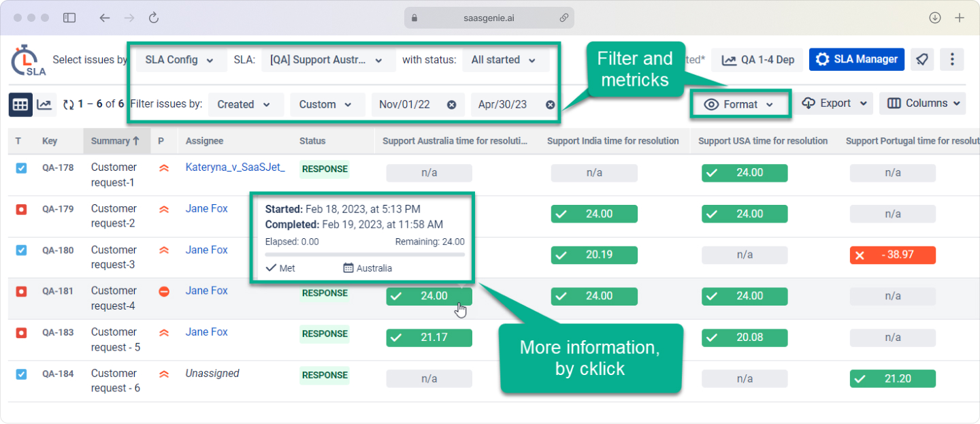Expand the 'All started' status dropdown
The height and width of the screenshot is (424, 980).
(x=506, y=59)
